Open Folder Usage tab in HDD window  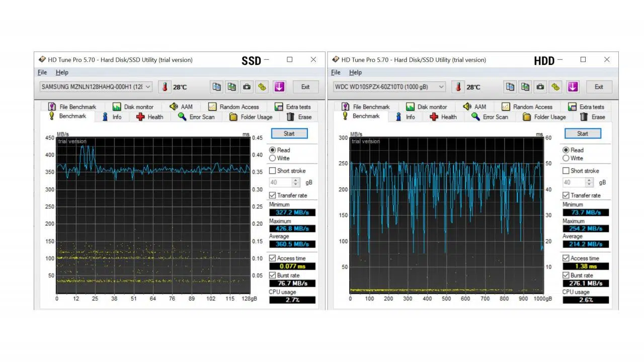544,117
